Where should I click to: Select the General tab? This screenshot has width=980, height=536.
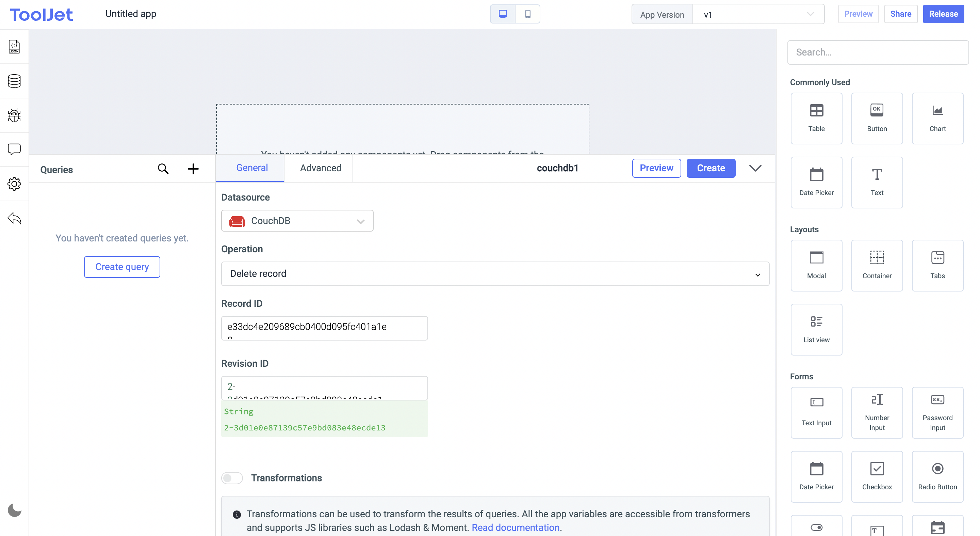tap(251, 168)
